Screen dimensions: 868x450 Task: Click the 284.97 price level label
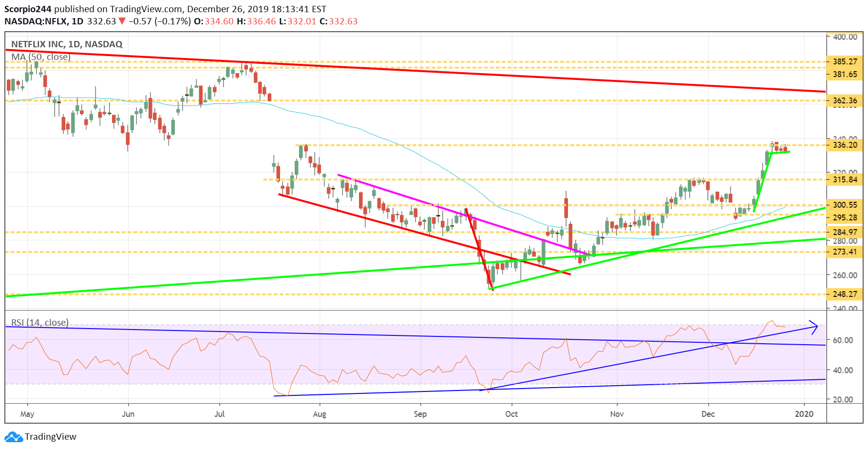pyautogui.click(x=845, y=232)
